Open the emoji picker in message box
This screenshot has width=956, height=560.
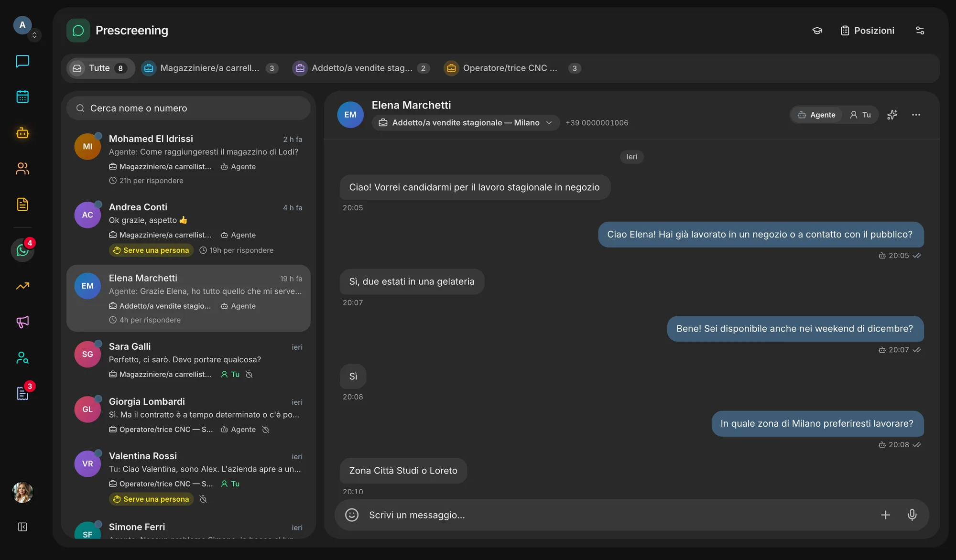click(352, 515)
